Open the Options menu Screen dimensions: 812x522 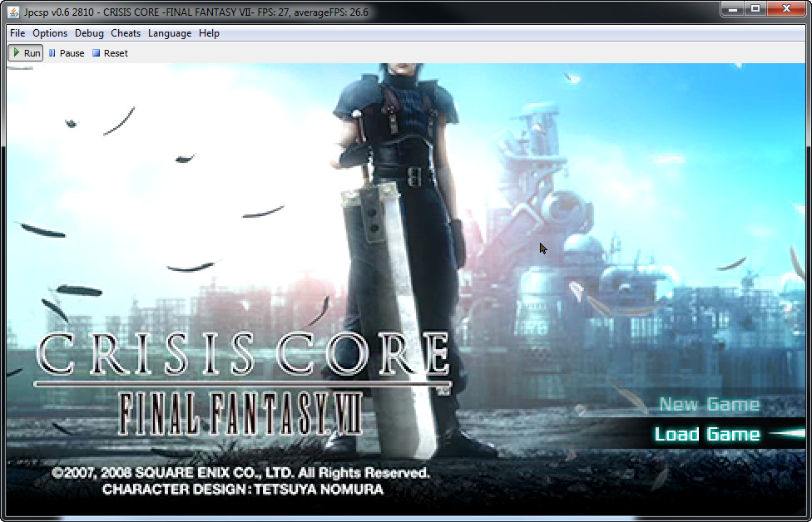tap(50, 33)
